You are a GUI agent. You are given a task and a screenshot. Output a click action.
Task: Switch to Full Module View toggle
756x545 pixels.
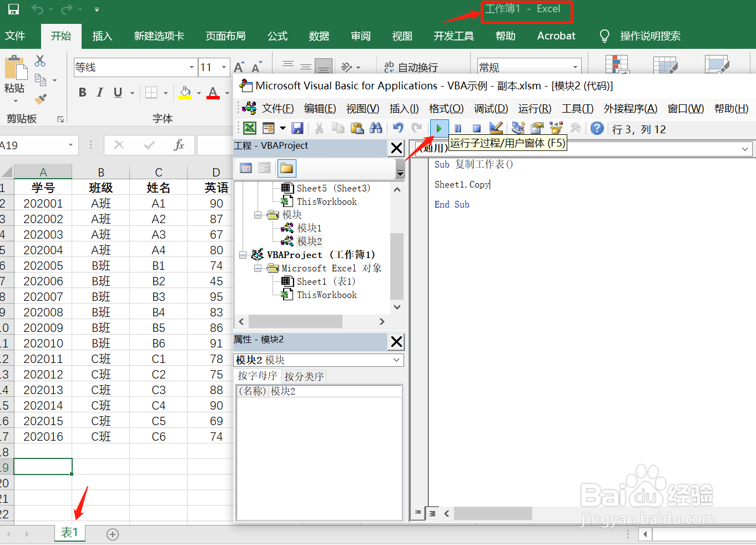[432, 513]
